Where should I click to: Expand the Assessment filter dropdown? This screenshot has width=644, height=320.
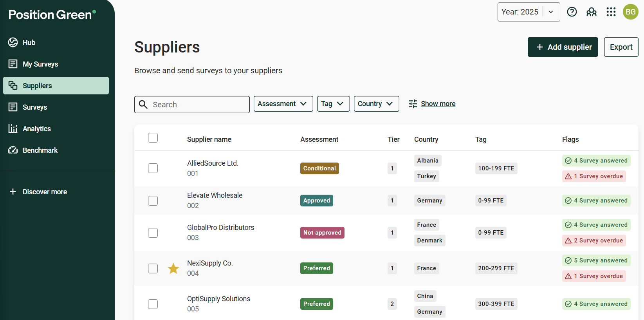(283, 104)
